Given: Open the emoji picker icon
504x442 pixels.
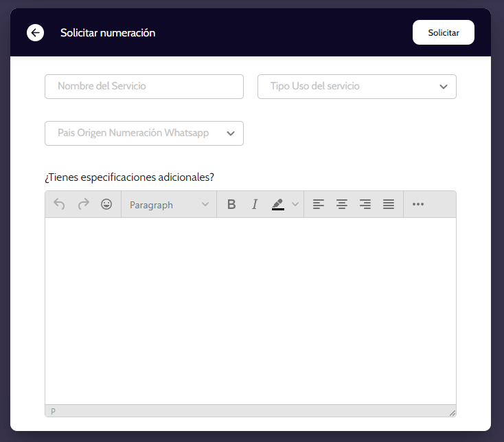Looking at the screenshot, I should click(x=106, y=204).
